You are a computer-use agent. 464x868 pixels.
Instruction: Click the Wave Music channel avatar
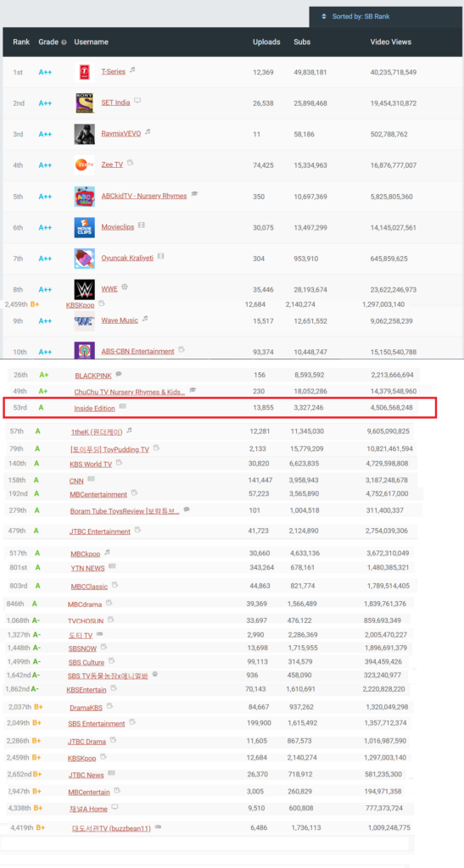pos(84,321)
